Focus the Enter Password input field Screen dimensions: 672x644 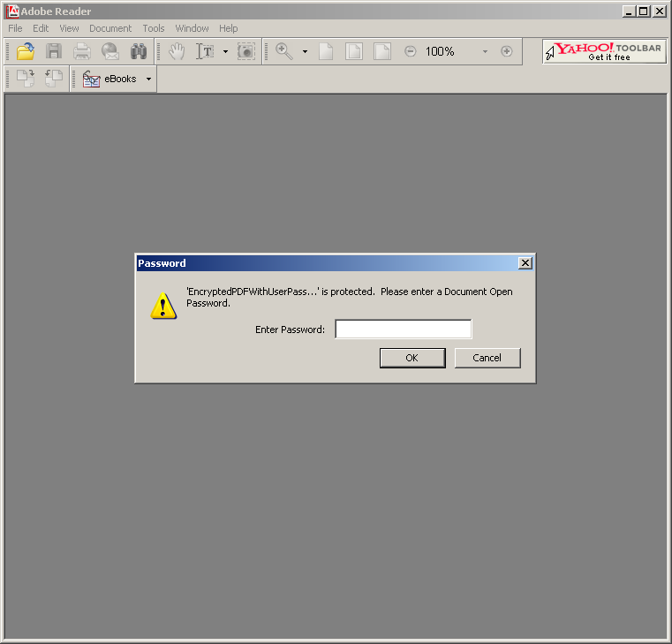click(x=404, y=330)
